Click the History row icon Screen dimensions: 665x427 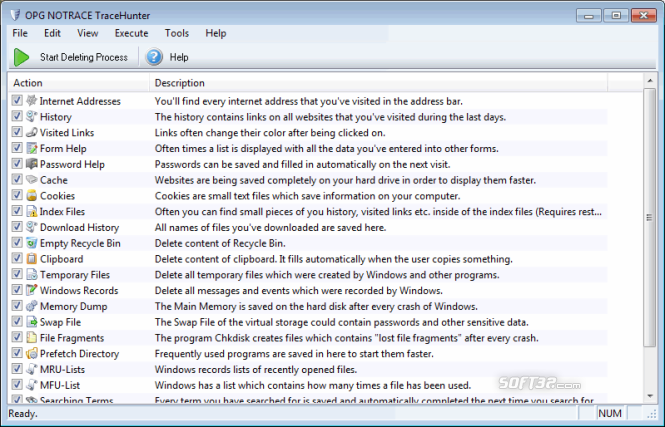click(32, 117)
